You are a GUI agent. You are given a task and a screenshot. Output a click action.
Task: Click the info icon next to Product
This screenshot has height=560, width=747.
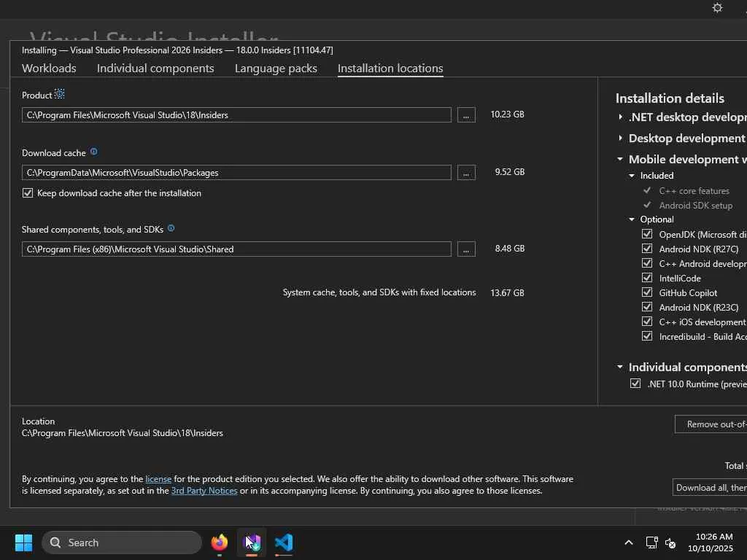pos(60,94)
